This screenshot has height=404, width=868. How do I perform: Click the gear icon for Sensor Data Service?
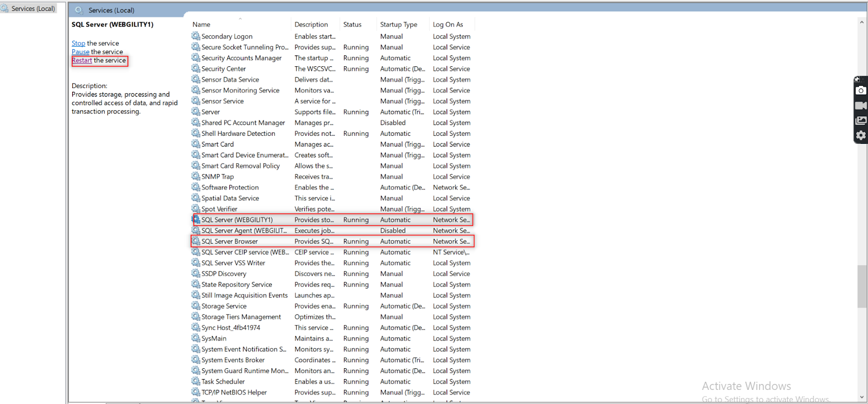pos(196,79)
